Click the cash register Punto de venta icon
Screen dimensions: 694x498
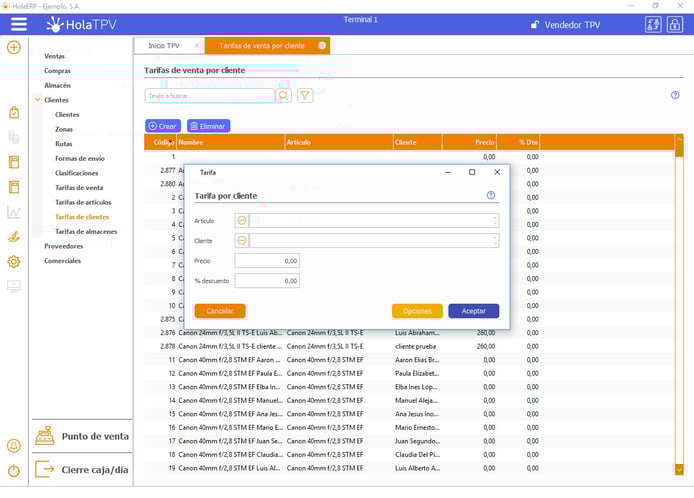click(x=45, y=436)
